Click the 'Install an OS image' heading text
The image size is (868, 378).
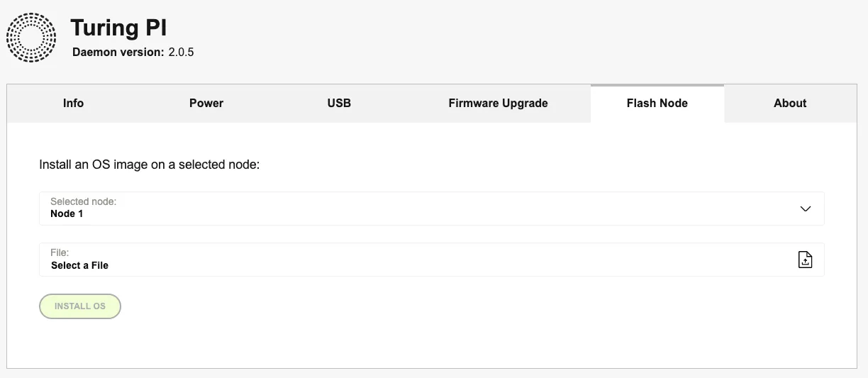[150, 165]
